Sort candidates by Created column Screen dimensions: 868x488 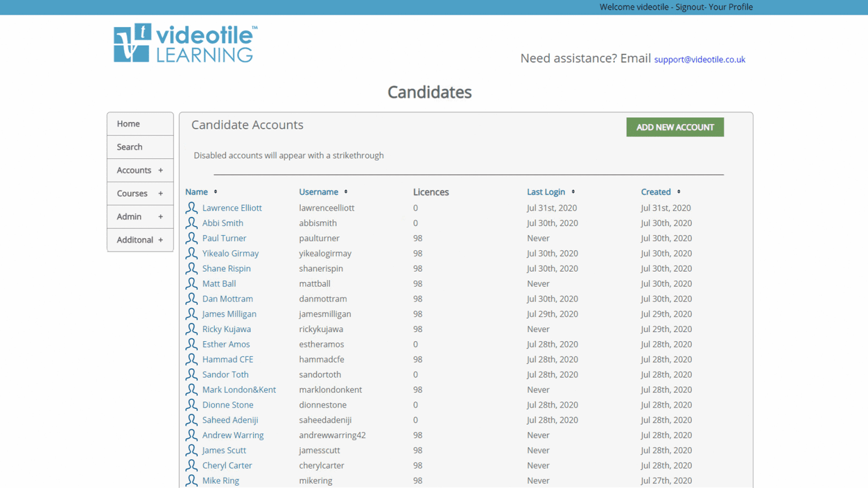(x=656, y=192)
